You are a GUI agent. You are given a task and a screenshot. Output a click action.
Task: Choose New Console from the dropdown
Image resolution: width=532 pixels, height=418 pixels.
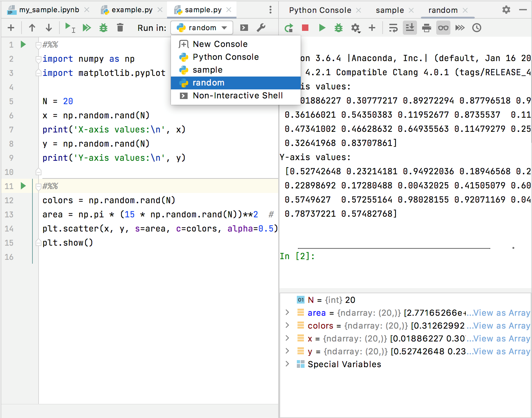(x=236, y=44)
